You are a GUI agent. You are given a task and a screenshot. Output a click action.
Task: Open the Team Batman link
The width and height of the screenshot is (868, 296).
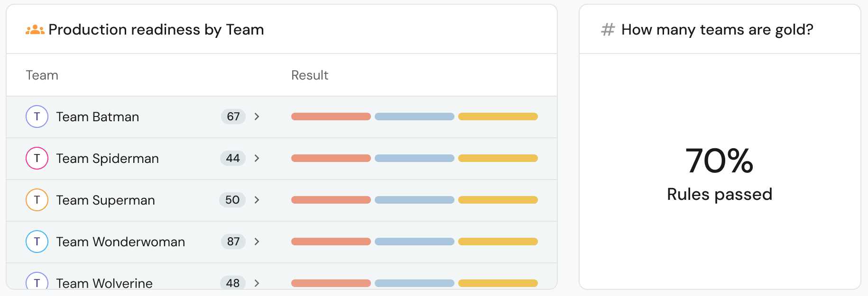(98, 117)
